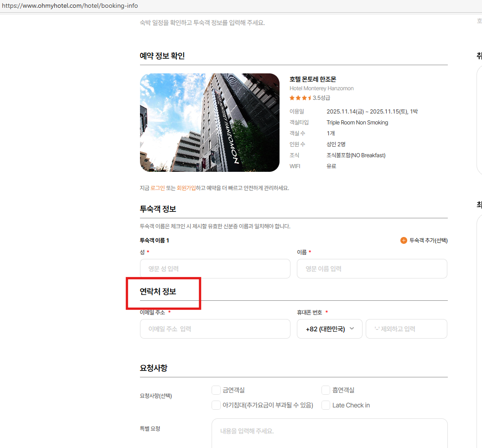Click the room count value 1개
The image size is (482, 448).
(331, 133)
